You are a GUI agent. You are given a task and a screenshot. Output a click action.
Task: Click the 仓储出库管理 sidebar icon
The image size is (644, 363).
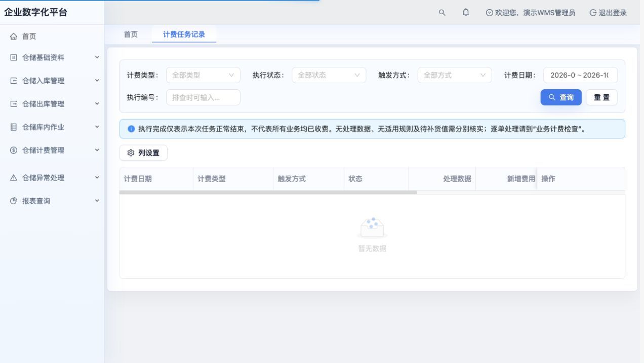14,104
